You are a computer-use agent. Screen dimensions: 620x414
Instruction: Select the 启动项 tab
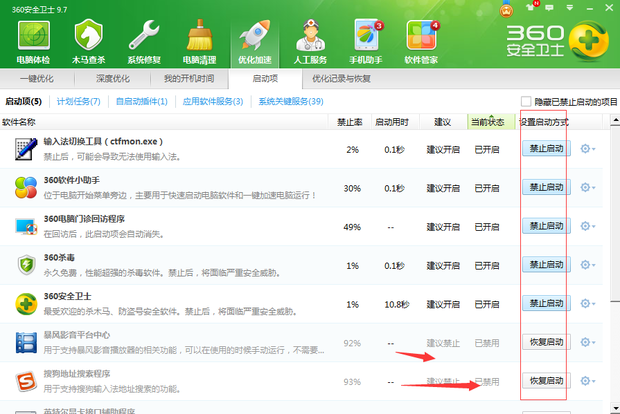pyautogui.click(x=265, y=79)
